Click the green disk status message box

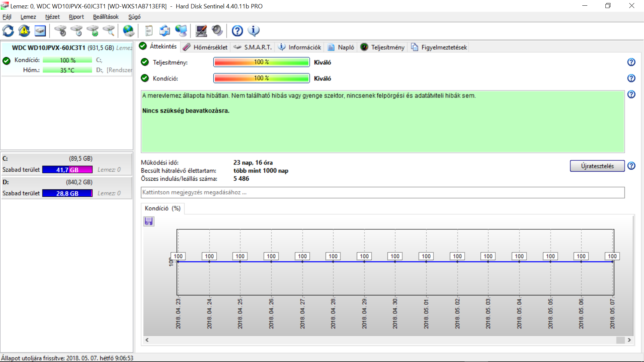pyautogui.click(x=383, y=122)
